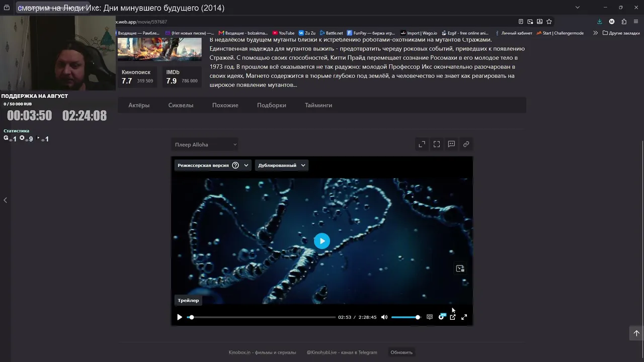Viewport: 644px width, 362px height.
Task: Open the FunPay bookmark
Action: (371, 33)
